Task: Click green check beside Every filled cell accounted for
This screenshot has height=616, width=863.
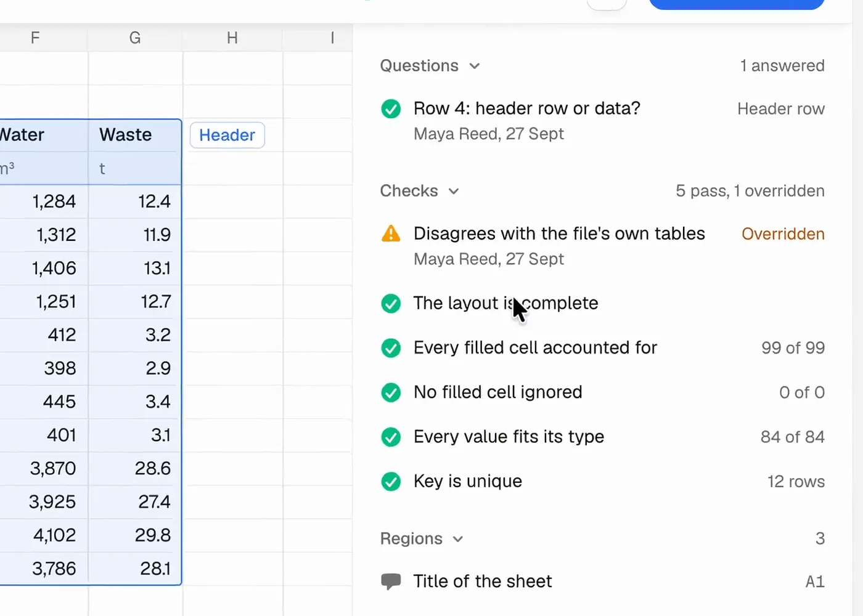Action: click(391, 348)
